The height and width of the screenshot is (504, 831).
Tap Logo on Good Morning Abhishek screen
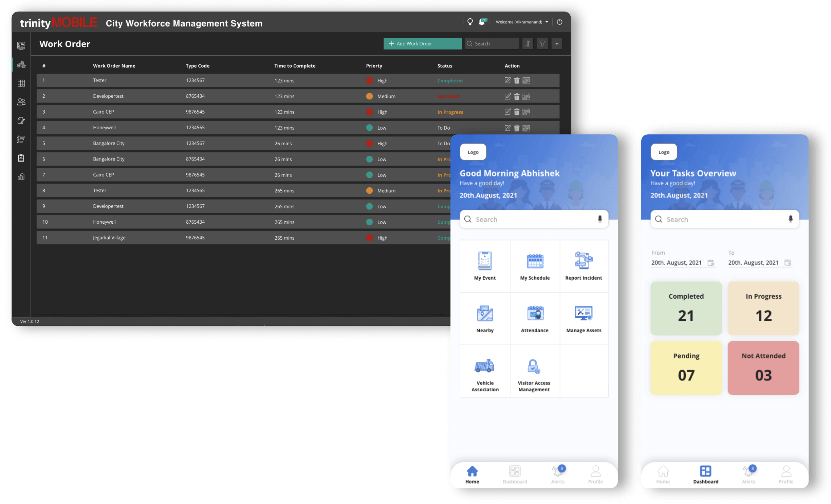click(473, 152)
